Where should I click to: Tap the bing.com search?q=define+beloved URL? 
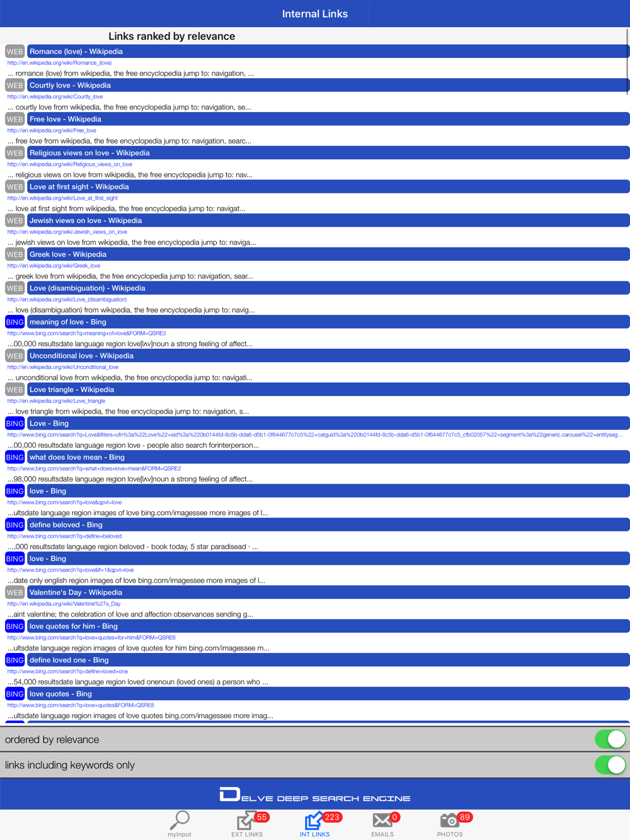(x=65, y=536)
